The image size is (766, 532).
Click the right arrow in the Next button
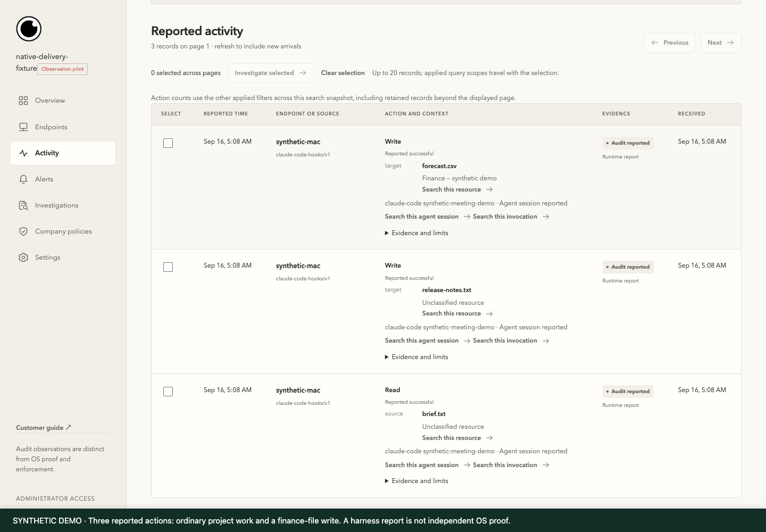730,43
